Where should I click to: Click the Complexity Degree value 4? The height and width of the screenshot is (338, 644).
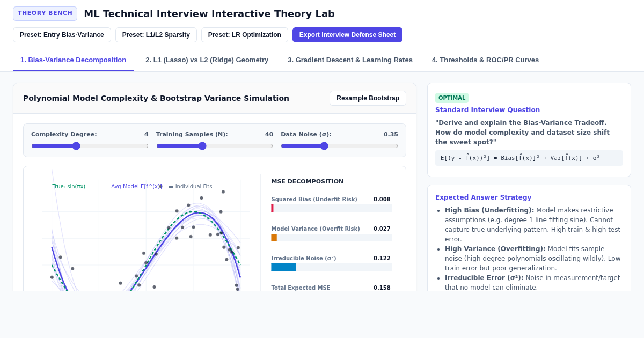point(146,134)
